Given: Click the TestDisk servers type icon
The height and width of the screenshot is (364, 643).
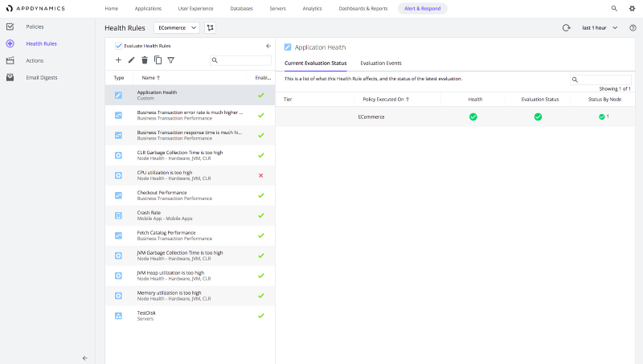Looking at the screenshot, I should coord(118,316).
